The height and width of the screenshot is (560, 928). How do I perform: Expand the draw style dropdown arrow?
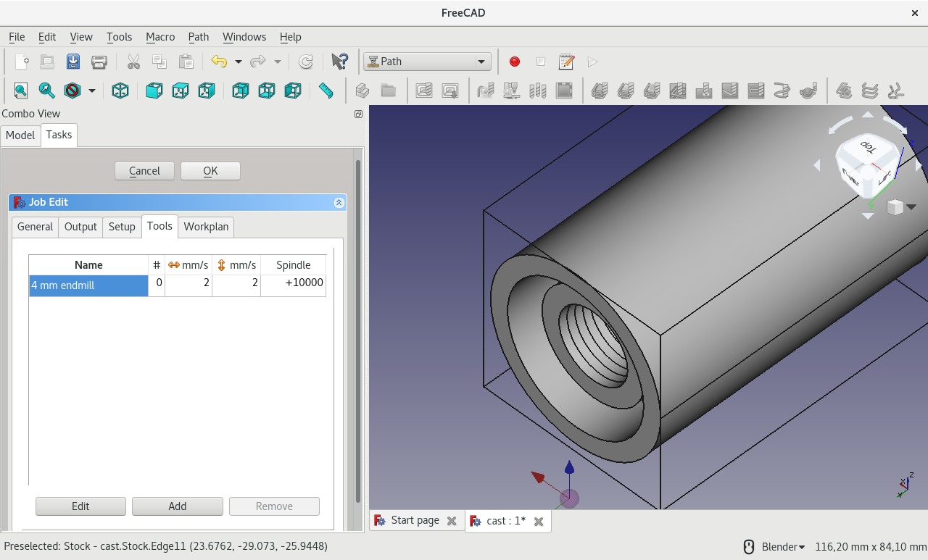tap(92, 91)
